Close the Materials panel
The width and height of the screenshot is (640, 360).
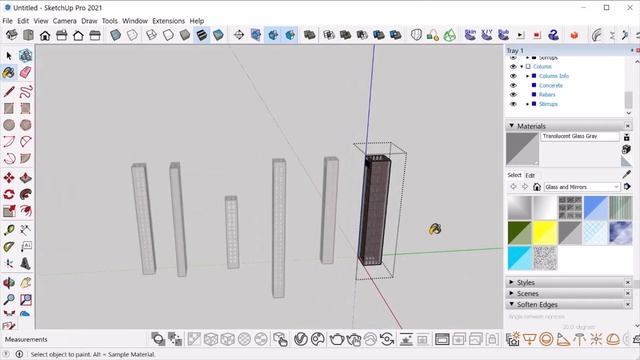click(628, 126)
